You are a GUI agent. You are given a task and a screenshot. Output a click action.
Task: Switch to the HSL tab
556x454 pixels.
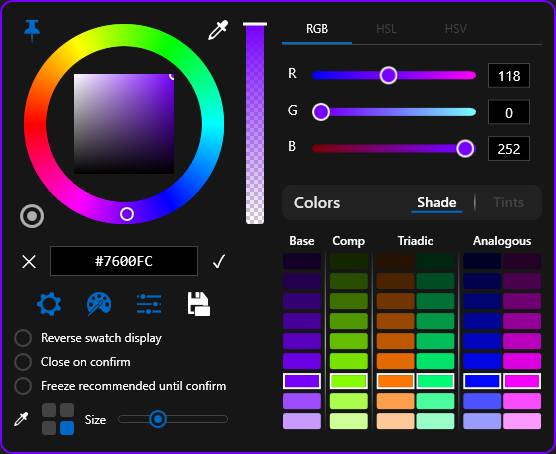[x=386, y=29]
